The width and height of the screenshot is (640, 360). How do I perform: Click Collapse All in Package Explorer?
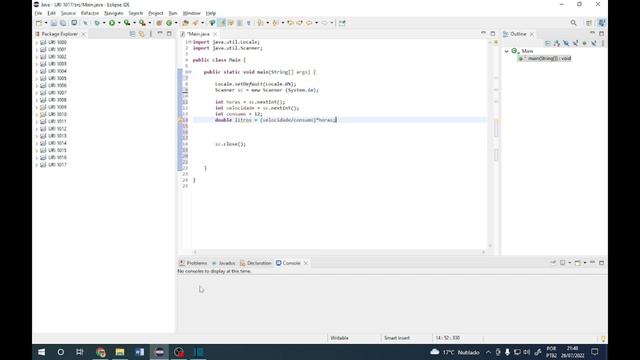click(x=132, y=34)
